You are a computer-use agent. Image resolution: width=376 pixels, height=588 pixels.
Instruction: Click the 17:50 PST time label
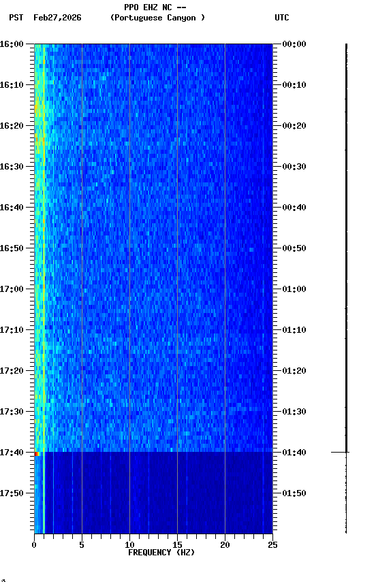click(12, 494)
